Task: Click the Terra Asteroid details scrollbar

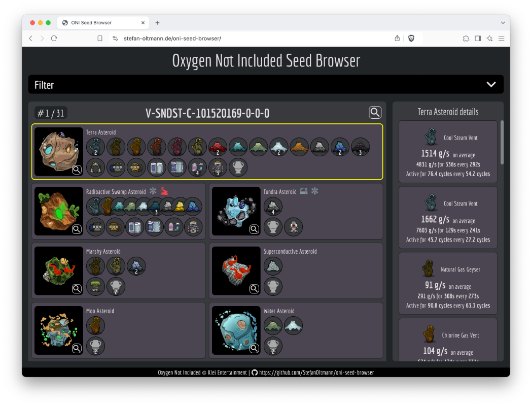Action: coord(502,142)
